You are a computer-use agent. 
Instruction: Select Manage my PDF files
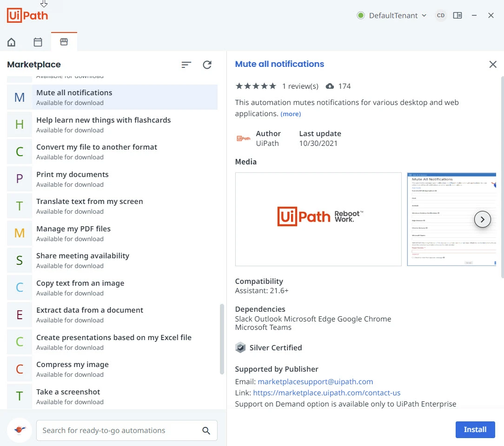112,233
